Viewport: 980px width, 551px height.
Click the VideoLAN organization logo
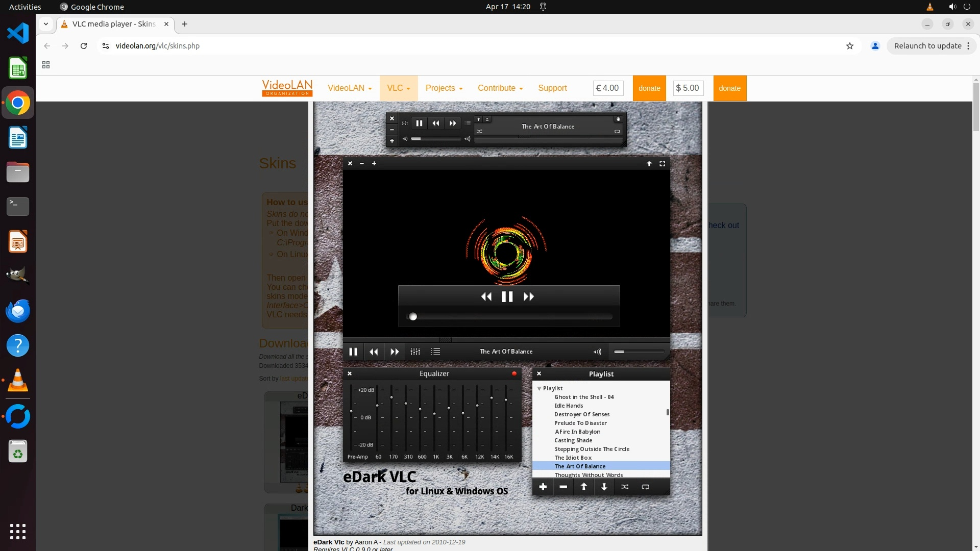click(287, 88)
